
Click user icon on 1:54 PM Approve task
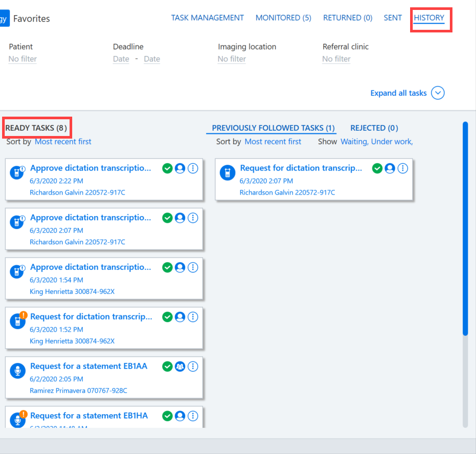tap(180, 267)
